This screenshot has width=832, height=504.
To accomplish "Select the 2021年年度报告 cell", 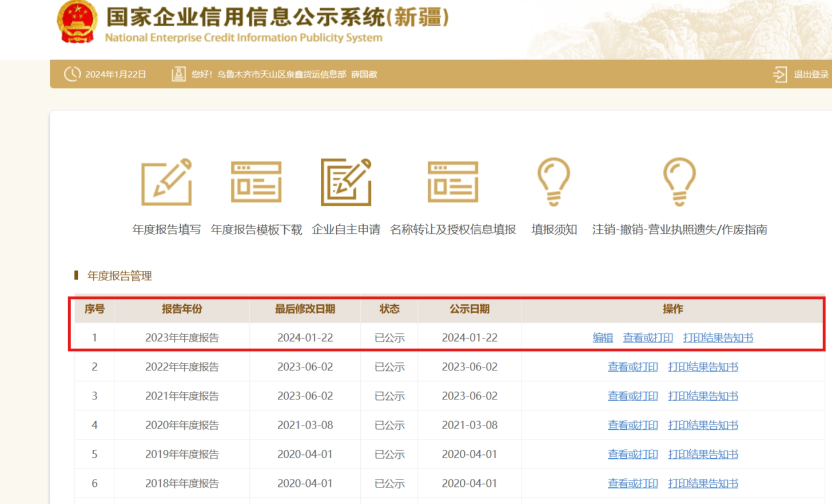I will pos(182,396).
